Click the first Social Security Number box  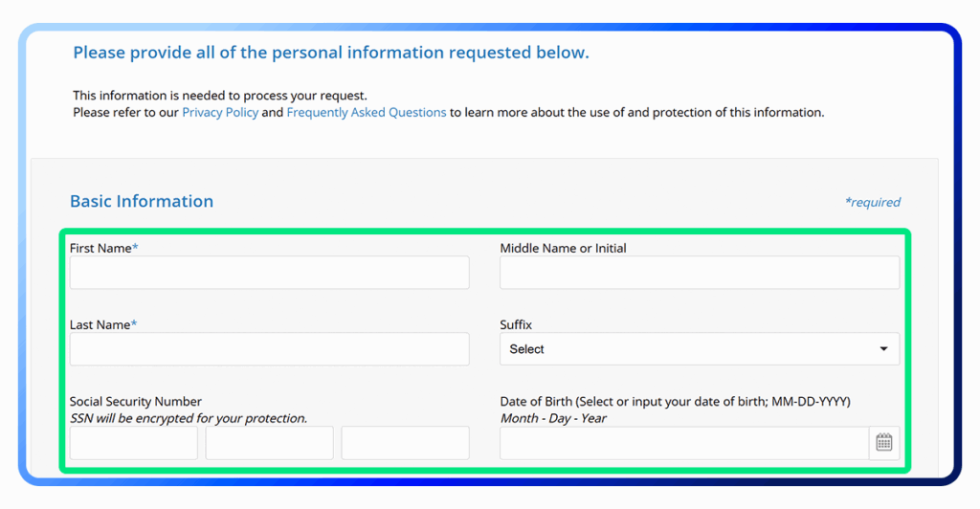(x=134, y=442)
